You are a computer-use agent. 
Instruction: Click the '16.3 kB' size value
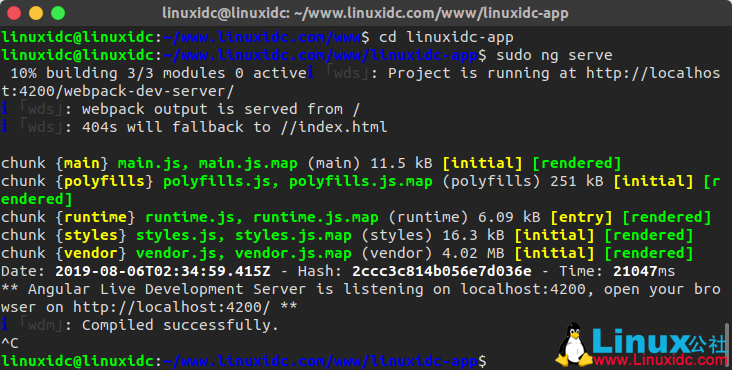pyautogui.click(x=473, y=235)
